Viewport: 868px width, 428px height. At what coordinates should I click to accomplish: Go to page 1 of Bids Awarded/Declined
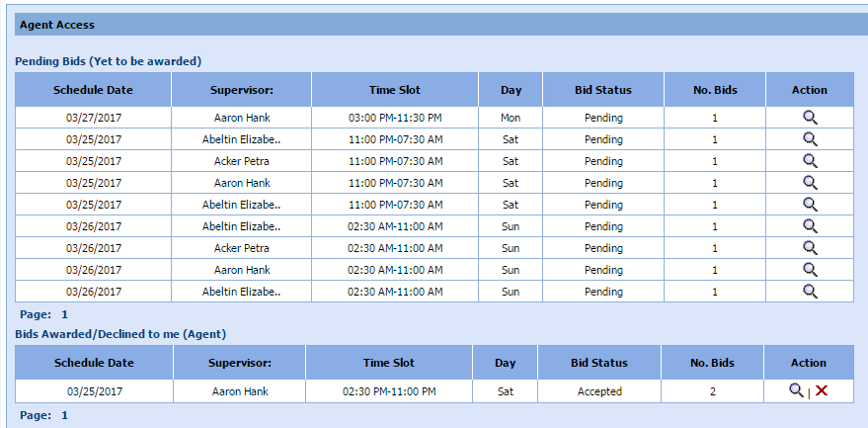click(64, 415)
